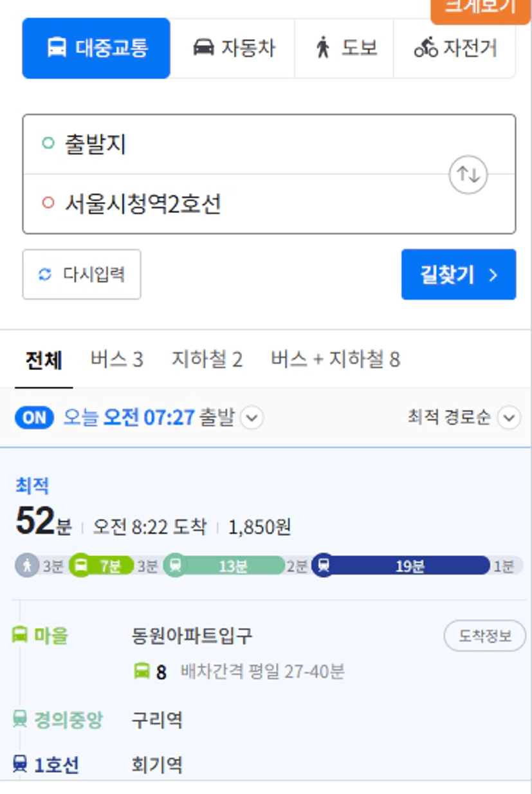Open the 지하철 2 tab
Viewport: 532px width, 794px height.
[206, 359]
